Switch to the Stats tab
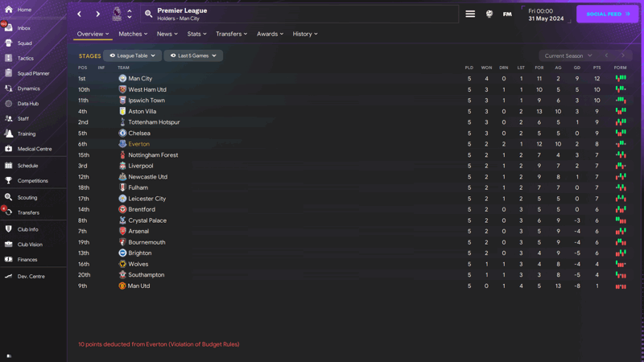Image resolution: width=644 pixels, height=362 pixels. (196, 34)
